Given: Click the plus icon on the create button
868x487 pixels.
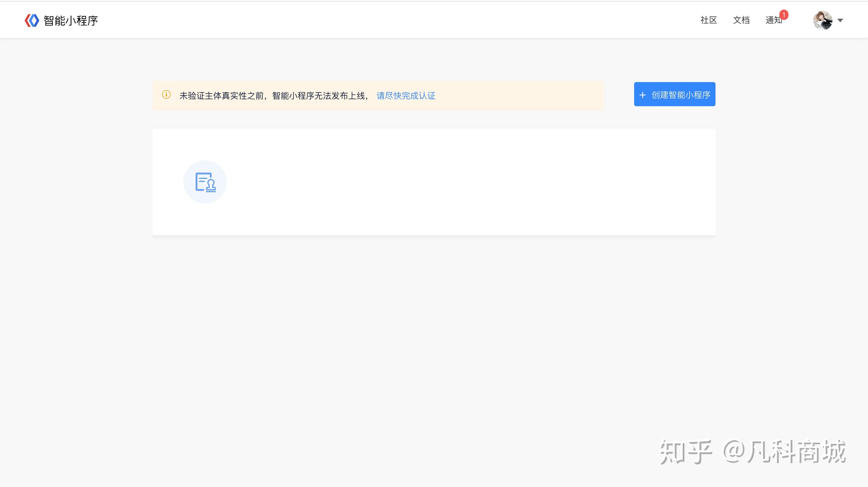Looking at the screenshot, I should pos(643,95).
